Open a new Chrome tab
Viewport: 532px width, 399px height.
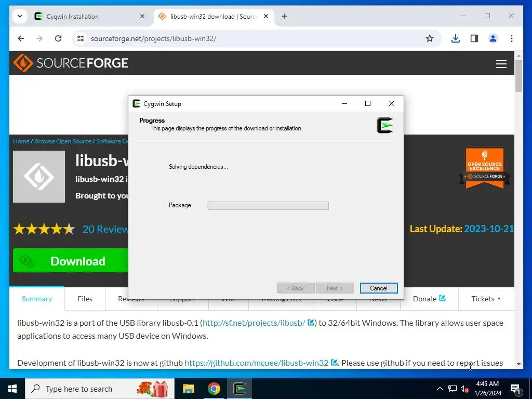[x=284, y=16]
